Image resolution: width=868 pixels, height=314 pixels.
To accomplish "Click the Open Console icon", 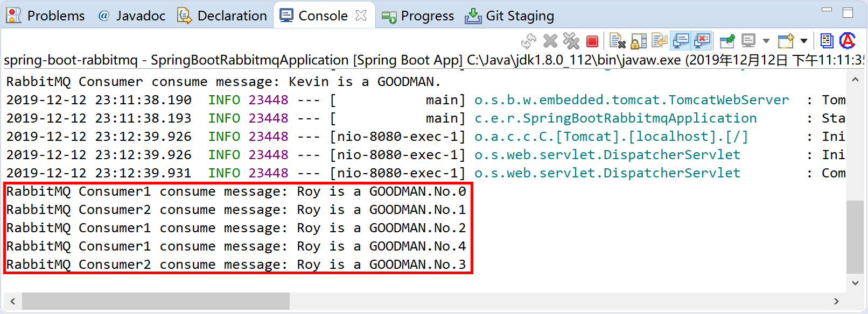I will tap(786, 41).
